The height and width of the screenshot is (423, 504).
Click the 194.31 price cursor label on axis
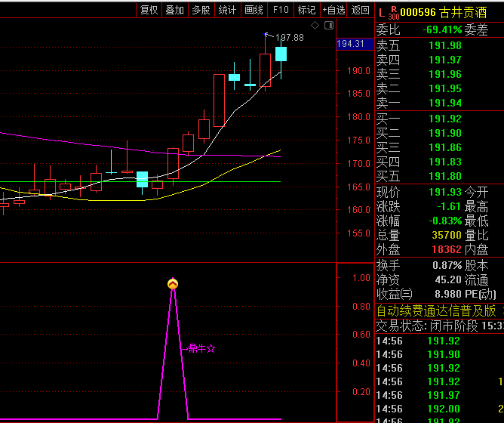pyautogui.click(x=353, y=44)
